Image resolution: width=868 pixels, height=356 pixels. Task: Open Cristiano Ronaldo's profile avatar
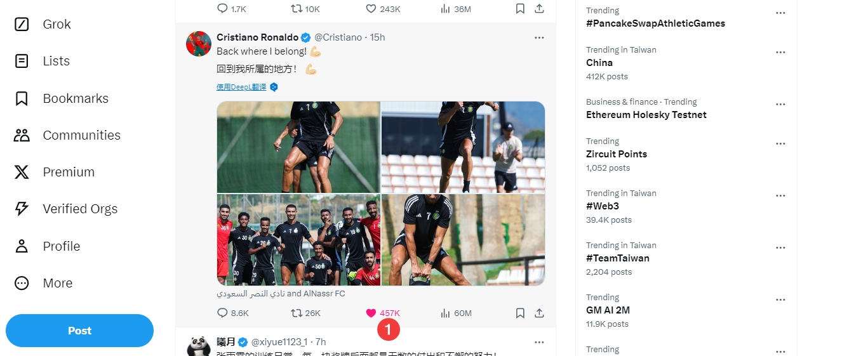(x=199, y=44)
